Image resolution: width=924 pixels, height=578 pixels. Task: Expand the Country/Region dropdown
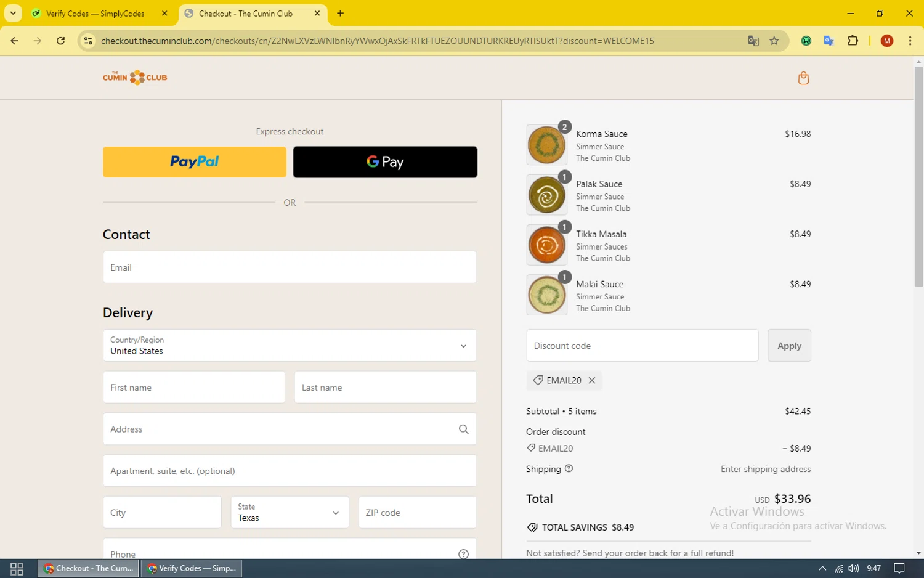[290, 346]
